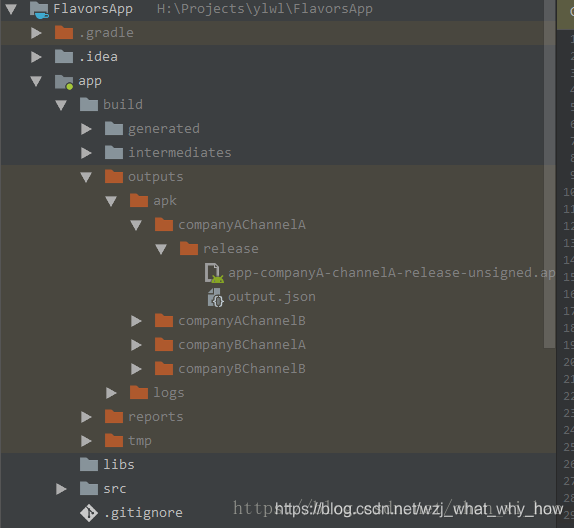Click the tmp folder icon
Image resolution: width=574 pixels, height=528 pixels.
point(114,440)
